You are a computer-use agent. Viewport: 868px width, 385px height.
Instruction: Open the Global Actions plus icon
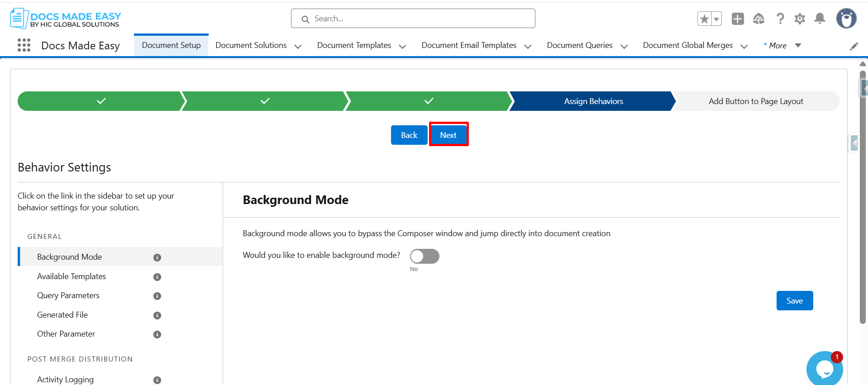(x=738, y=19)
